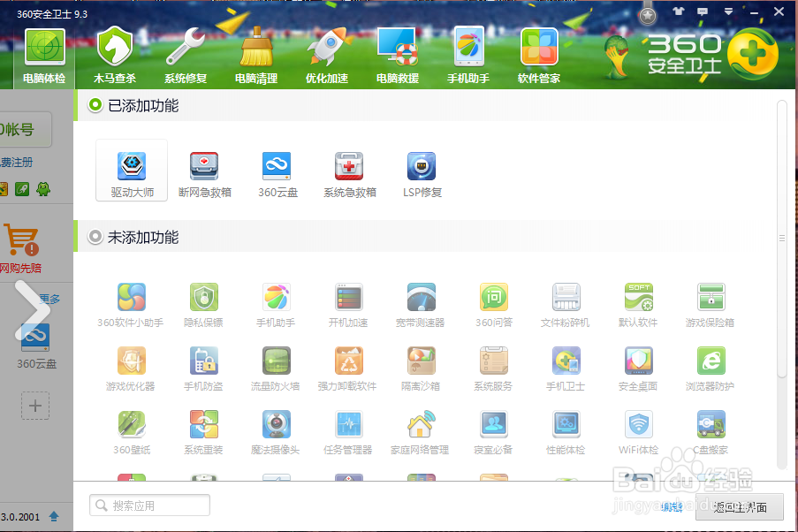Open 软件管家 in top toolbar
Screen dimensions: 798x532
(x=539, y=57)
